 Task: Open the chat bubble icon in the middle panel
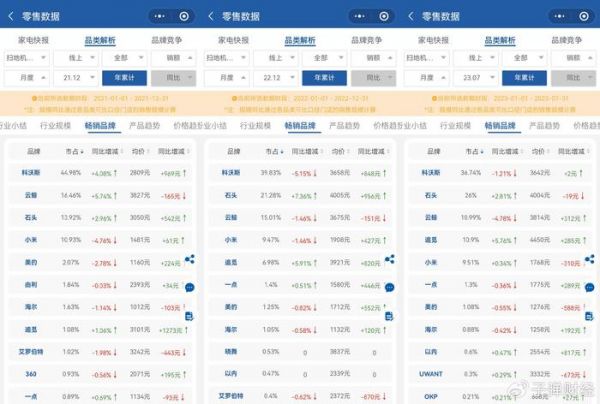point(389,287)
